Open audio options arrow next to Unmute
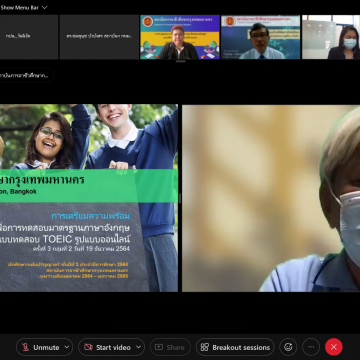The height and width of the screenshot is (360, 360). pos(67,347)
